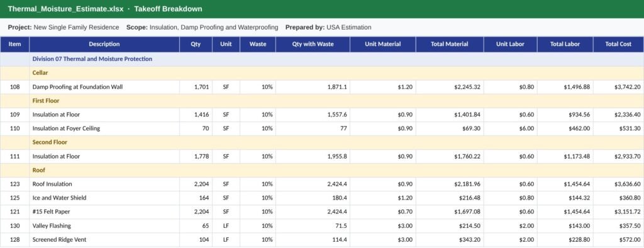Click total cost $2,933.70 cell
The image size is (644, 248).
point(619,156)
